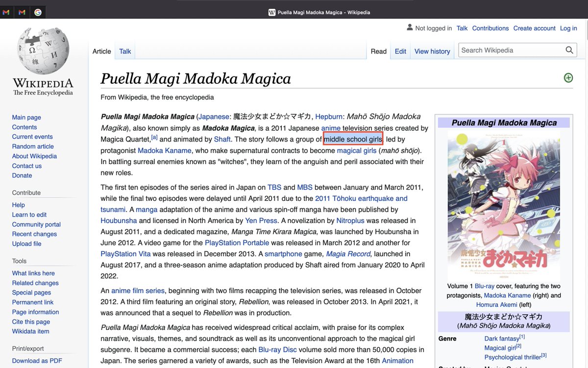The height and width of the screenshot is (368, 588).
Task: Open About Wikipedia
Action: click(x=34, y=156)
